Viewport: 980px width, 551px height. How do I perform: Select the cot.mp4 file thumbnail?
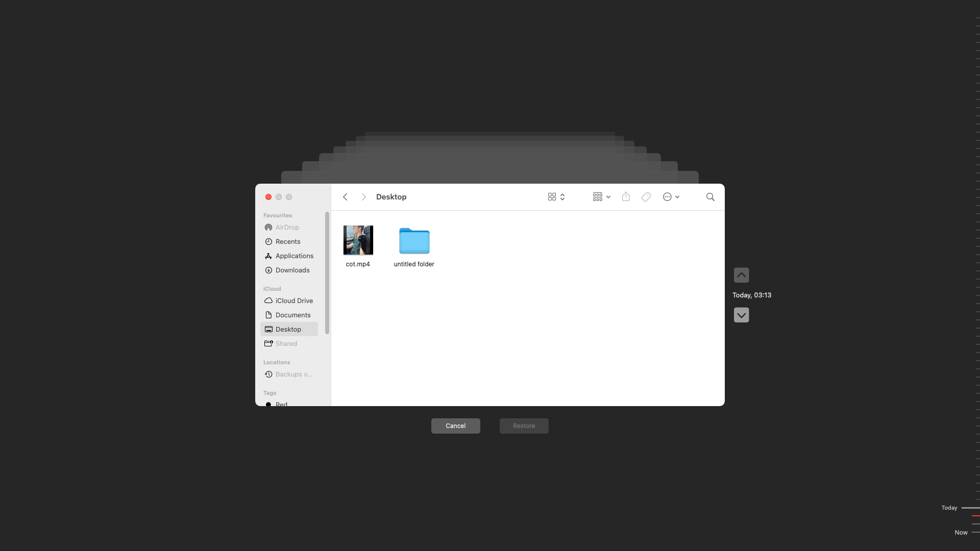tap(357, 239)
